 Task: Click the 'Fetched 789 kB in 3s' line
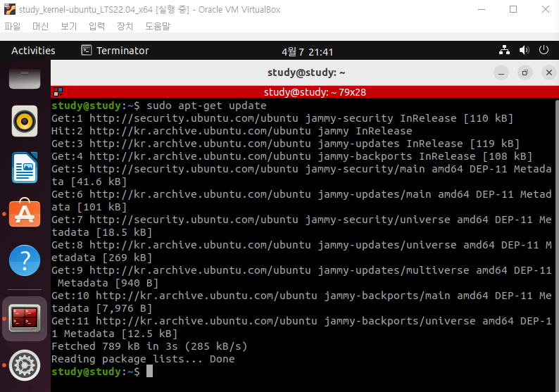pos(149,346)
